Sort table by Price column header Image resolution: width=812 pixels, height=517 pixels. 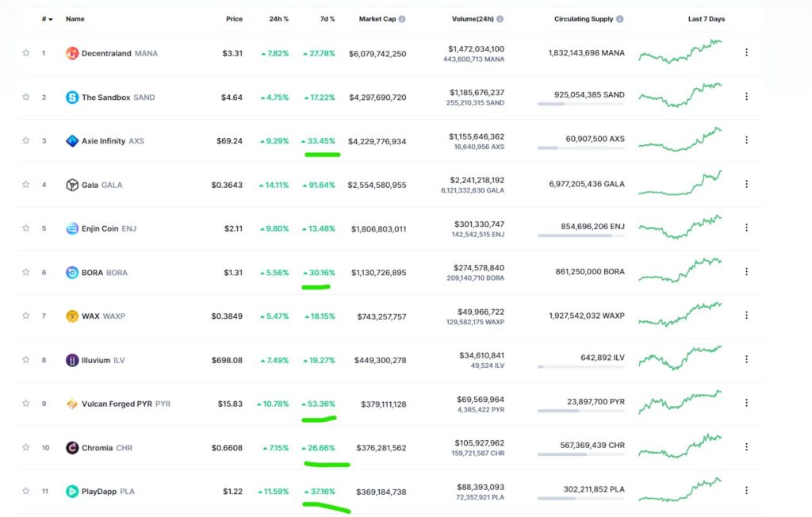[233, 19]
